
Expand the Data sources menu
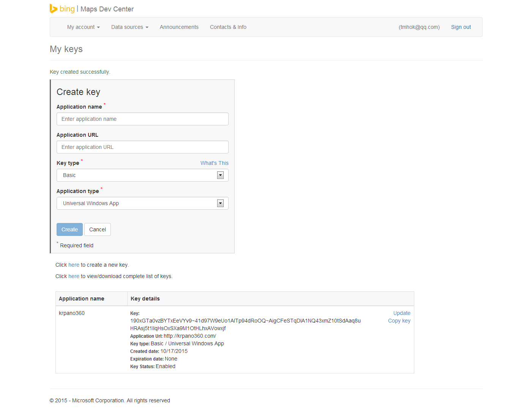point(129,27)
